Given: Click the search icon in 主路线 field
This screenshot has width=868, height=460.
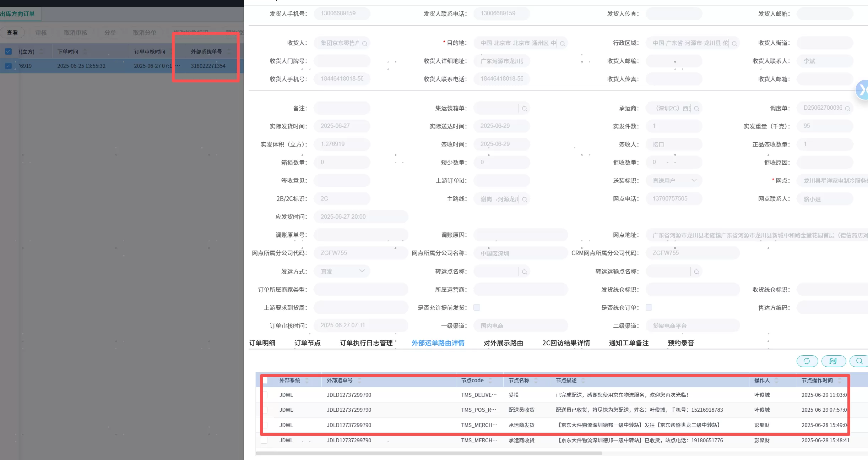Looking at the screenshot, I should pyautogui.click(x=525, y=199).
